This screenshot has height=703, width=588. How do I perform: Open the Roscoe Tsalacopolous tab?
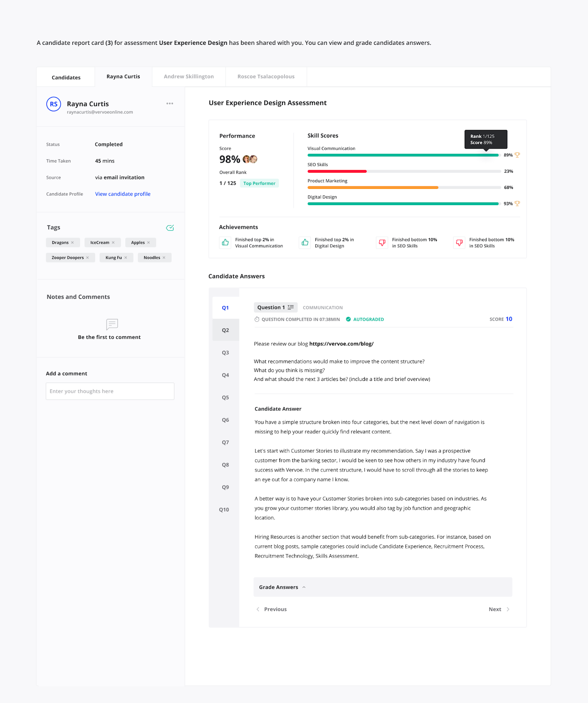[x=266, y=76]
